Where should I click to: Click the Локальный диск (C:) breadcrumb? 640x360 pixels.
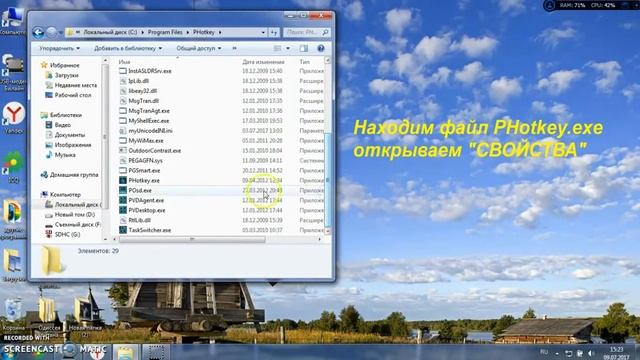[x=110, y=32]
